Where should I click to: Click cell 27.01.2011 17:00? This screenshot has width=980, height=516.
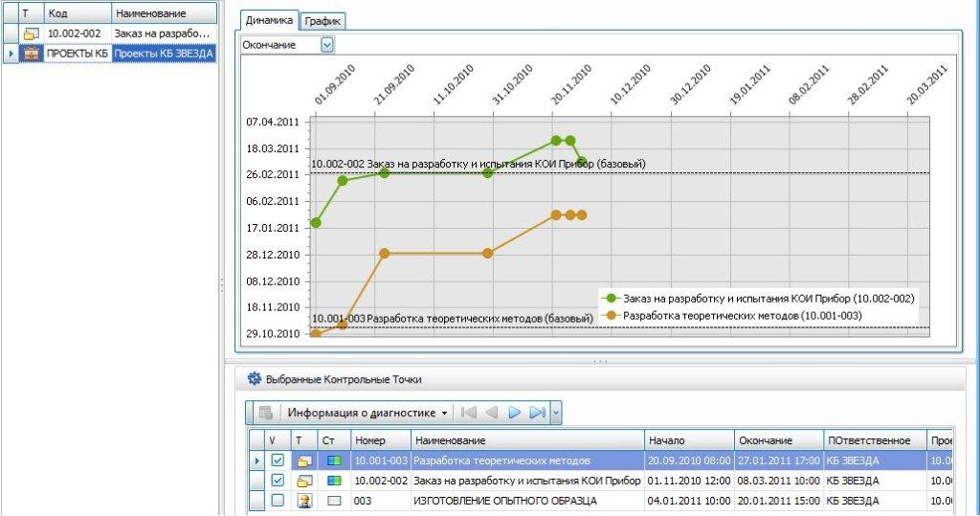coord(779,461)
